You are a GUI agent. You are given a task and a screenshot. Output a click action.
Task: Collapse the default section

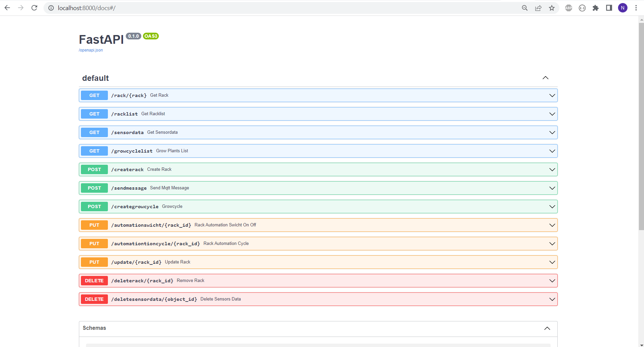point(545,78)
